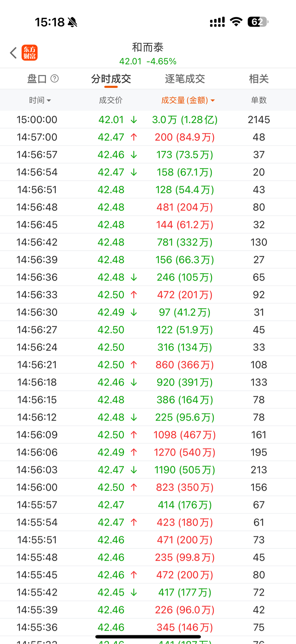Switch to the 盘口 tab
Screen dimensions: 296x644
click(37, 79)
